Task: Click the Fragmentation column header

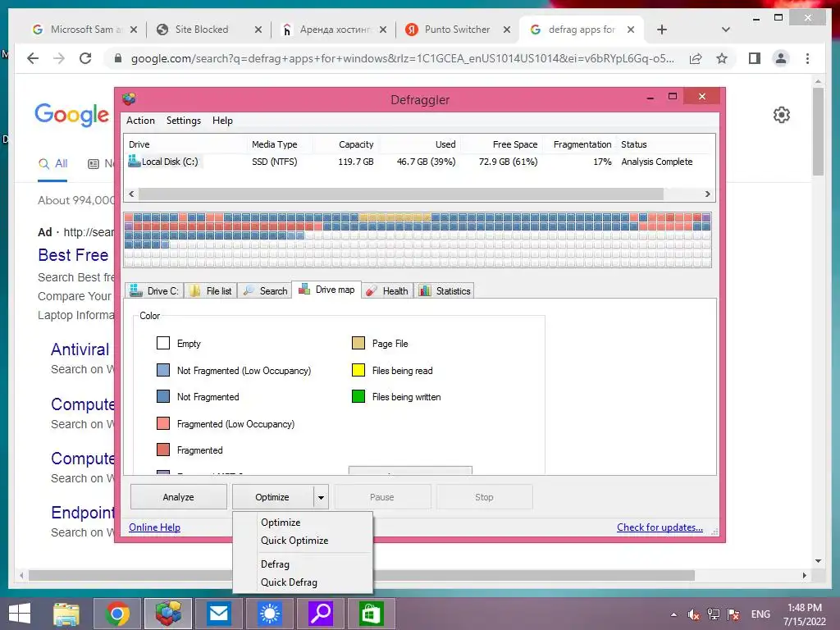Action: click(x=580, y=144)
